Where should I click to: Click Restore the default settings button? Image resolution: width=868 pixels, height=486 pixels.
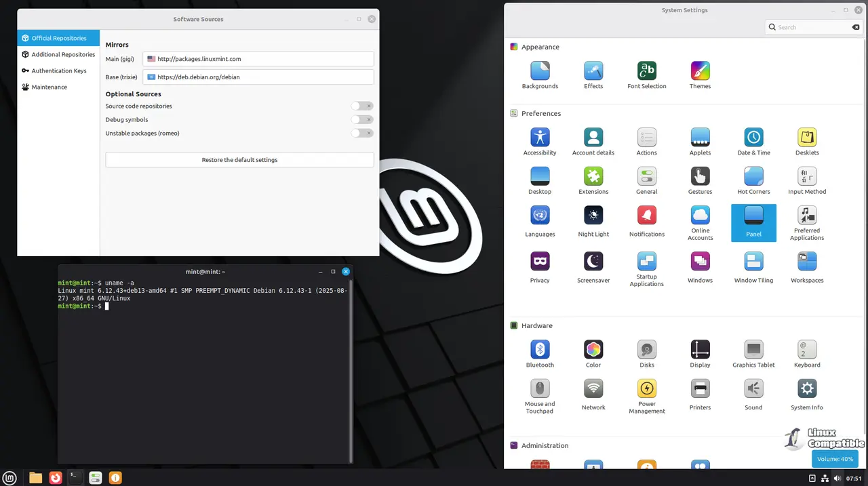click(x=239, y=160)
